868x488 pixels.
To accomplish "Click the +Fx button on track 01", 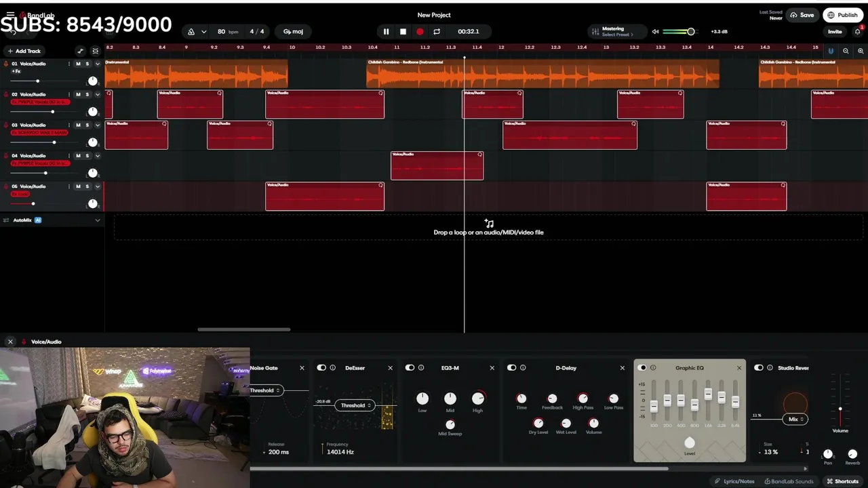I will coord(16,71).
